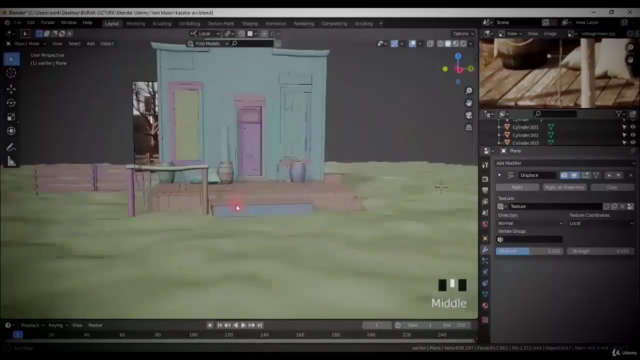Switch perspective/orthographic grid icon in viewport

[469, 128]
